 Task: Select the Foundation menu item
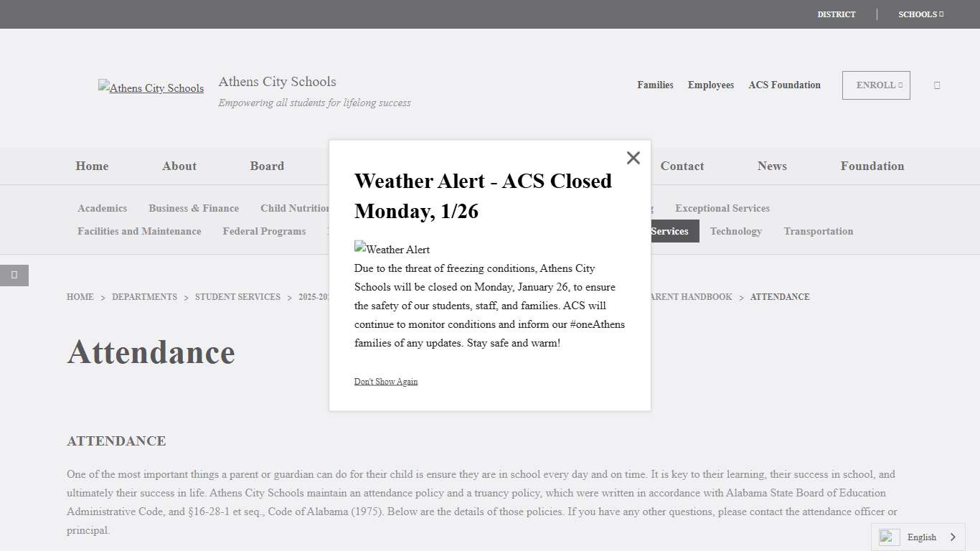click(872, 166)
